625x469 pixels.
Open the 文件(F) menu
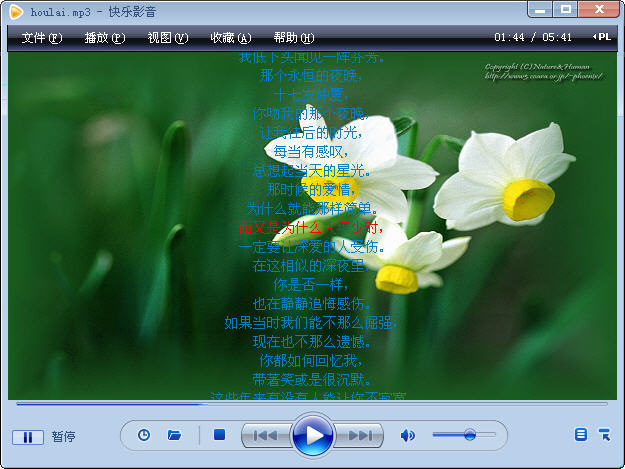tap(42, 38)
